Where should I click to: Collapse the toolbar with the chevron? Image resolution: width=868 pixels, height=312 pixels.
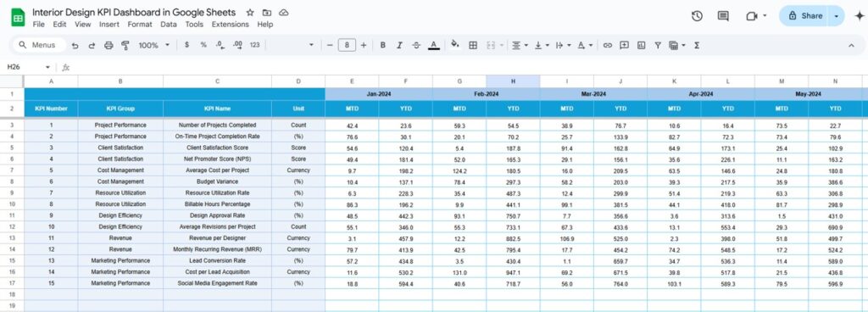[851, 46]
